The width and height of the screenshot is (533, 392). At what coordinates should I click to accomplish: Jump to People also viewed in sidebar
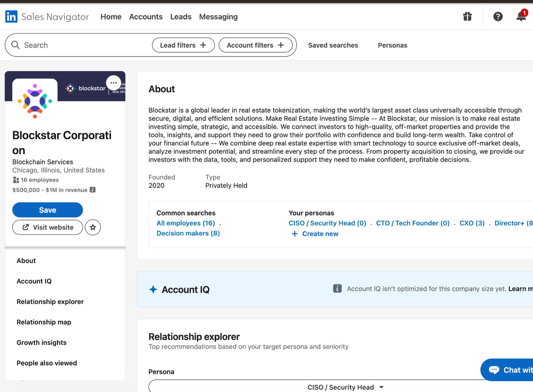click(47, 363)
